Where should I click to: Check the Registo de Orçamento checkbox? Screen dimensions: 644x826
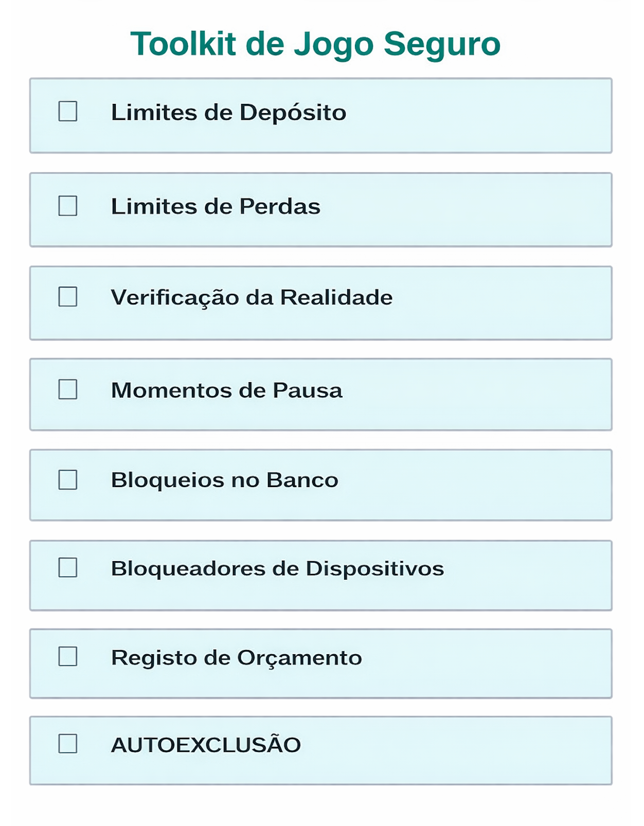[x=68, y=657]
